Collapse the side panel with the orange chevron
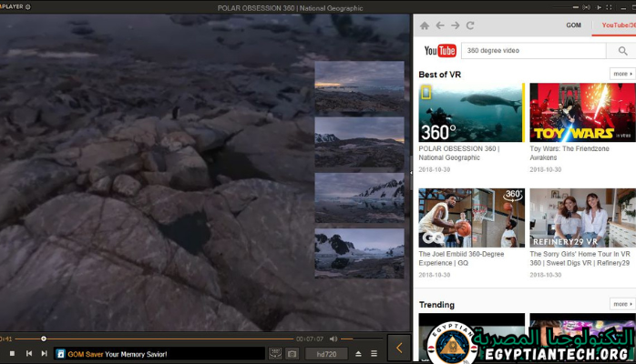 pyautogui.click(x=398, y=348)
